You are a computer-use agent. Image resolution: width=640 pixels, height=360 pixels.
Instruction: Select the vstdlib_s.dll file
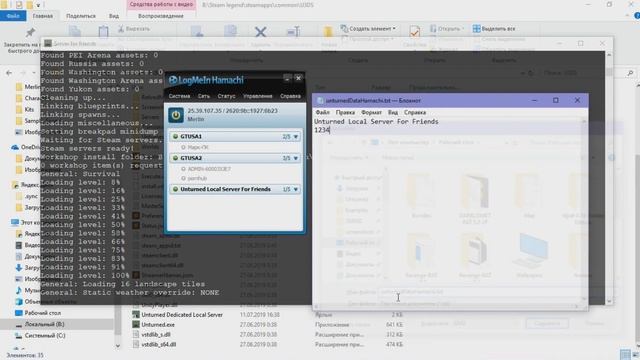[151, 334]
